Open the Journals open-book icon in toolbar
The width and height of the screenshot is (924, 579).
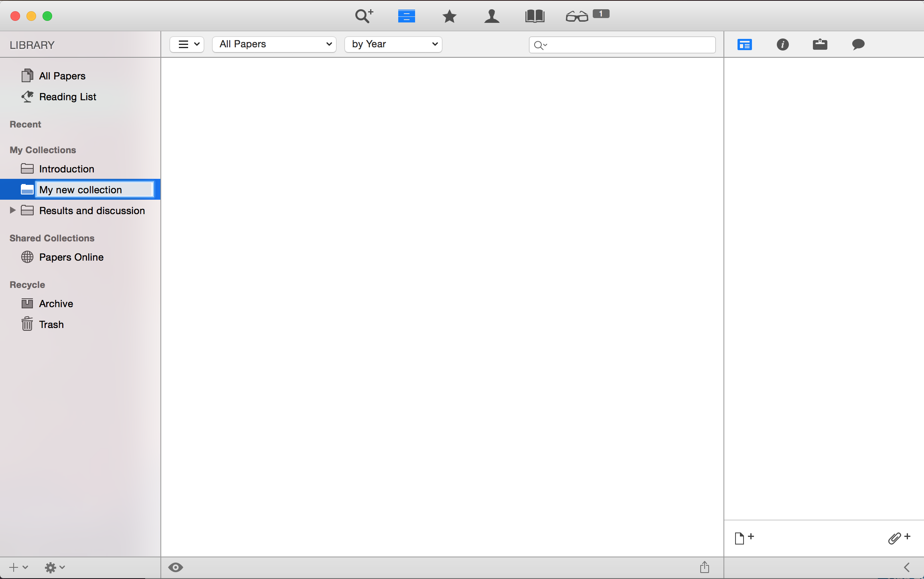point(535,16)
